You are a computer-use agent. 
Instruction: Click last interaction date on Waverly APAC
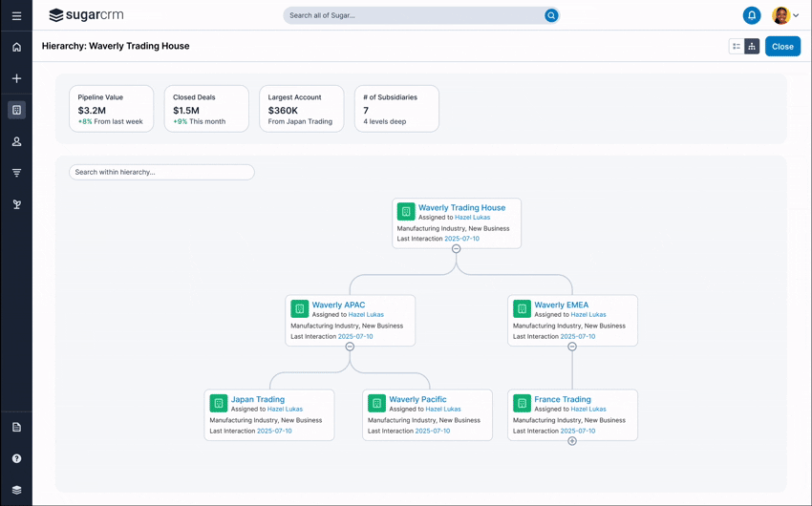click(355, 336)
